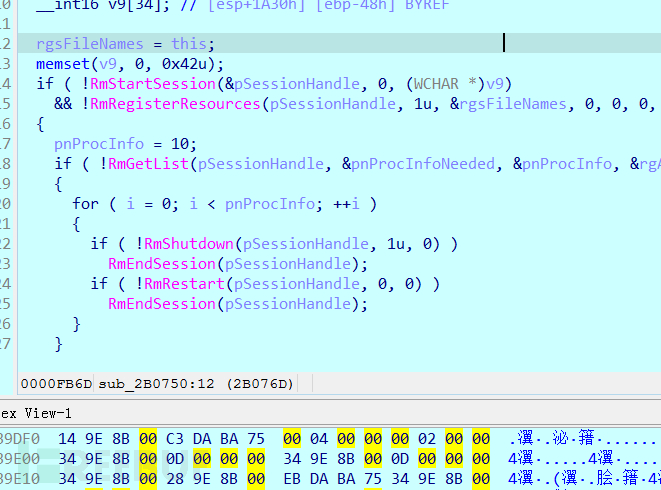The height and width of the screenshot is (490, 661).
Task: Select the first byte 14 in hex row 39DF0
Action: pyautogui.click(x=67, y=437)
